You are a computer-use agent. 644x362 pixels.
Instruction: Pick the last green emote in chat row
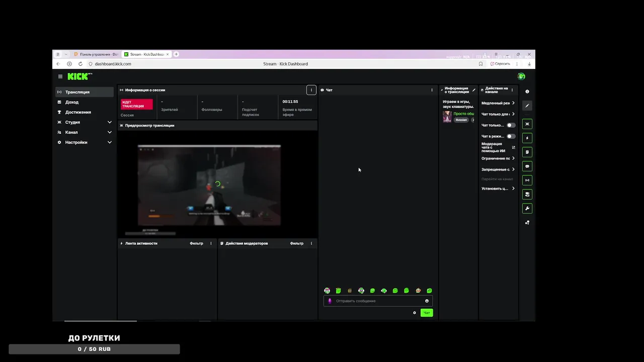coord(429,291)
